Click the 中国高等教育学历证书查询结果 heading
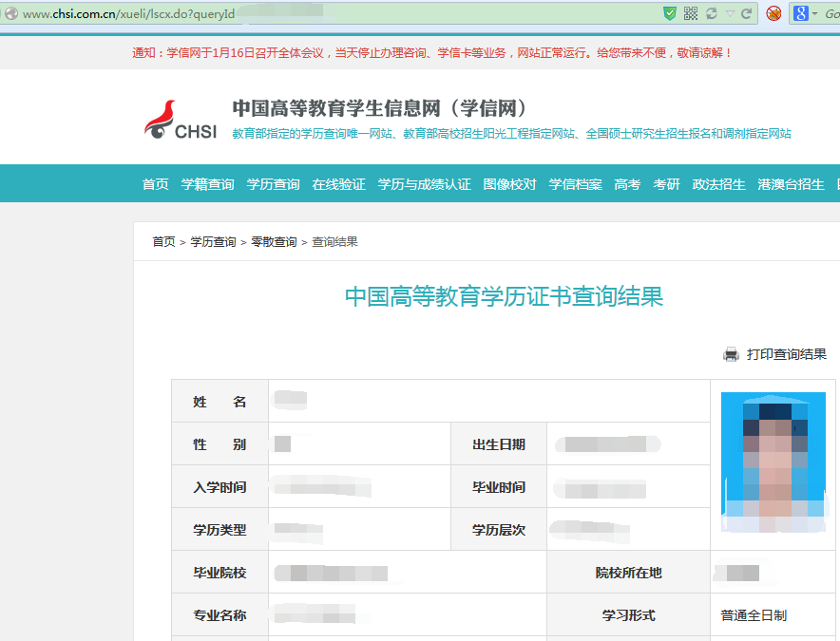Screen dimensions: 840x641 point(505,296)
